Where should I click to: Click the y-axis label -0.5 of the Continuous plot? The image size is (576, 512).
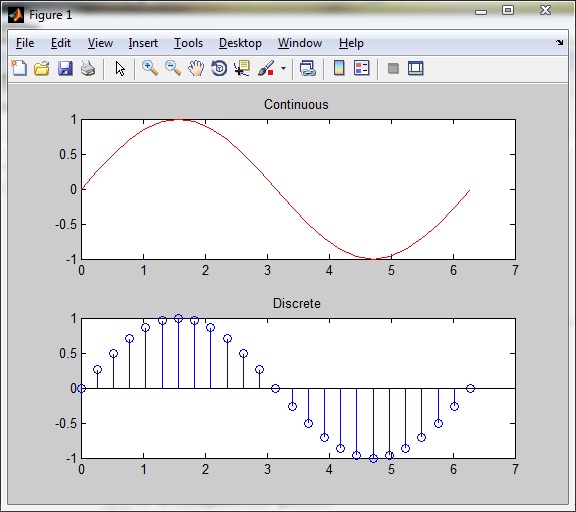[66, 224]
